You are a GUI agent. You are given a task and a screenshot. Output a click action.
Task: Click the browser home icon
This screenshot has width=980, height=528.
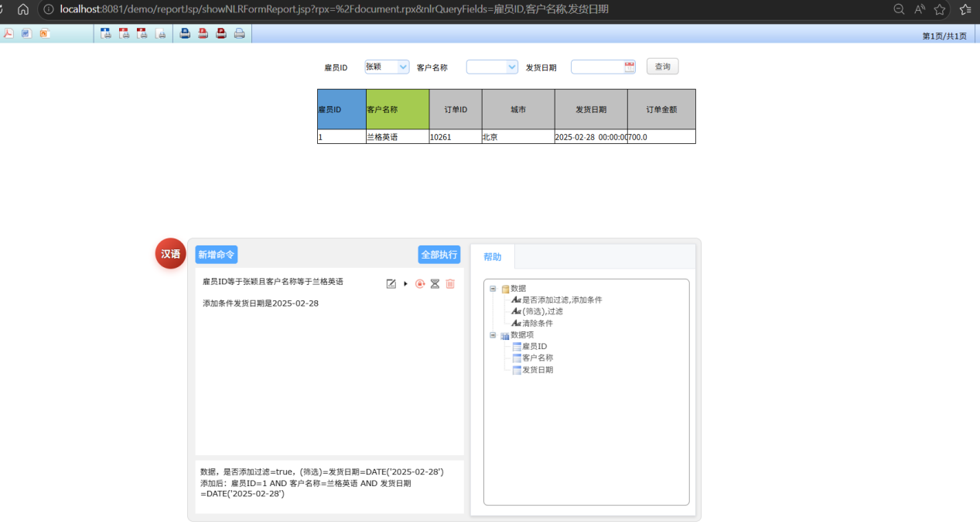tap(23, 9)
